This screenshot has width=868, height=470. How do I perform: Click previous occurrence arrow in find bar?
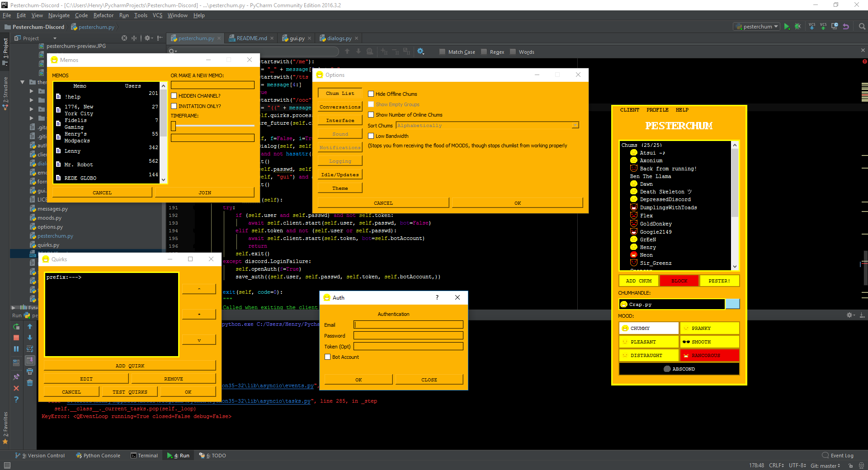(x=347, y=52)
